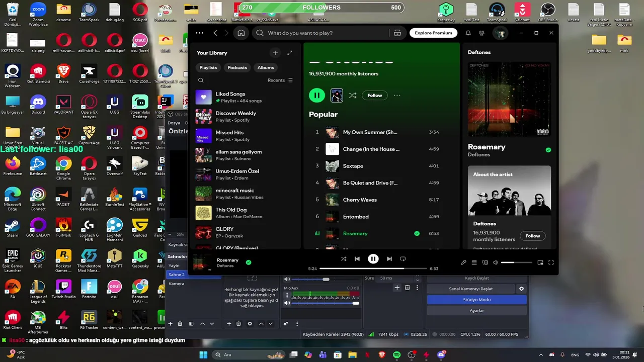Open Spotify miniplayer icon
Viewport: 644px width, 362px height.
[x=540, y=262]
